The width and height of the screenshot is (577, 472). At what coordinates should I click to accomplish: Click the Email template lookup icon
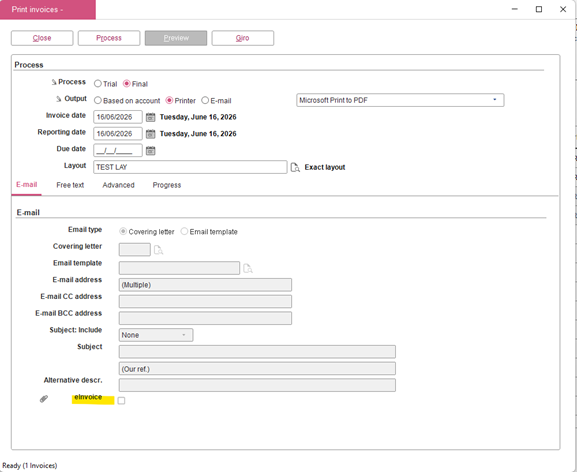point(248,268)
